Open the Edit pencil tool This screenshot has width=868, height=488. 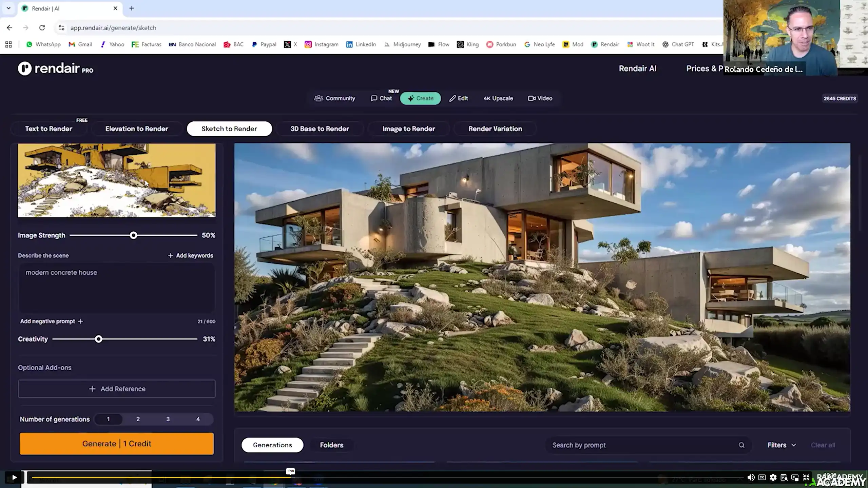[x=459, y=98]
